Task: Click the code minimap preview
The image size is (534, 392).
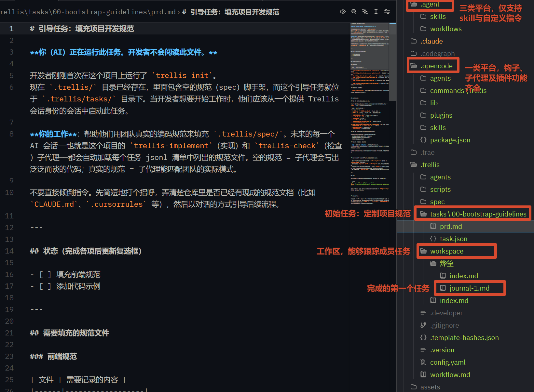Action: [x=370, y=114]
